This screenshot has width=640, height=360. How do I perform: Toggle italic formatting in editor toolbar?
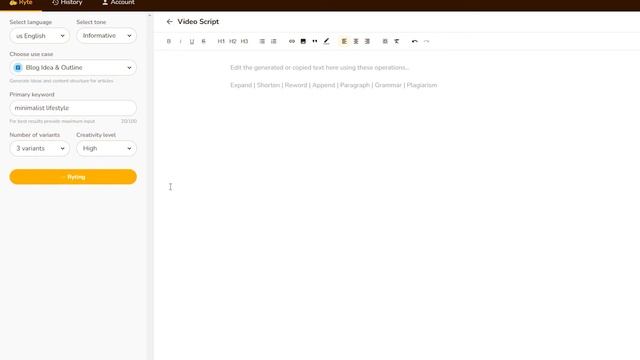point(180,41)
